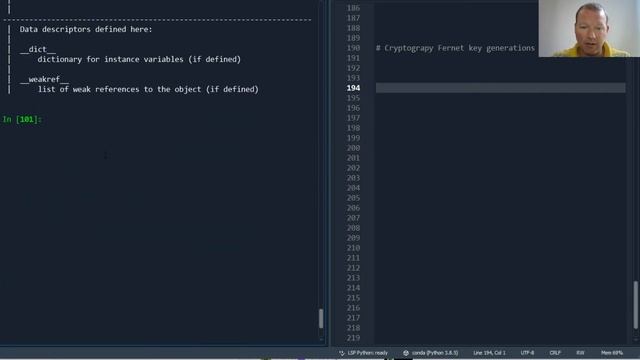The image size is (640, 360).
Task: Click the editor vertical scrollbar thumb
Action: pos(636,304)
